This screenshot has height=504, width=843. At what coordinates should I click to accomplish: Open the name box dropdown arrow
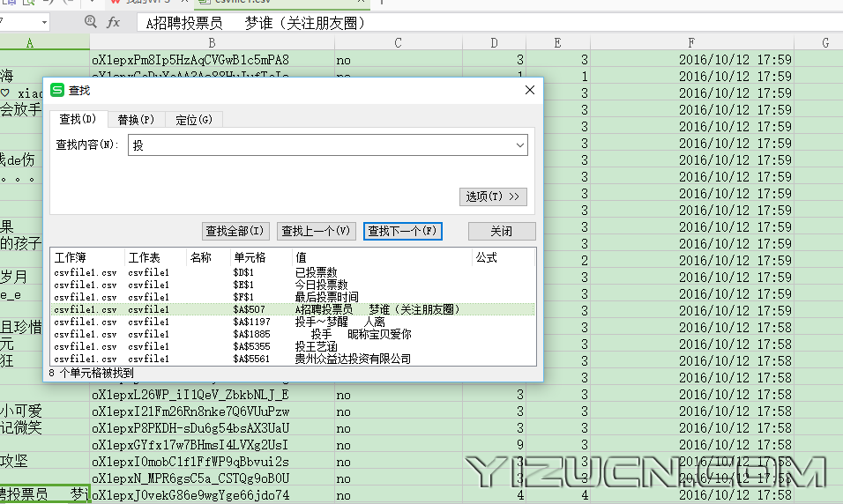(43, 22)
